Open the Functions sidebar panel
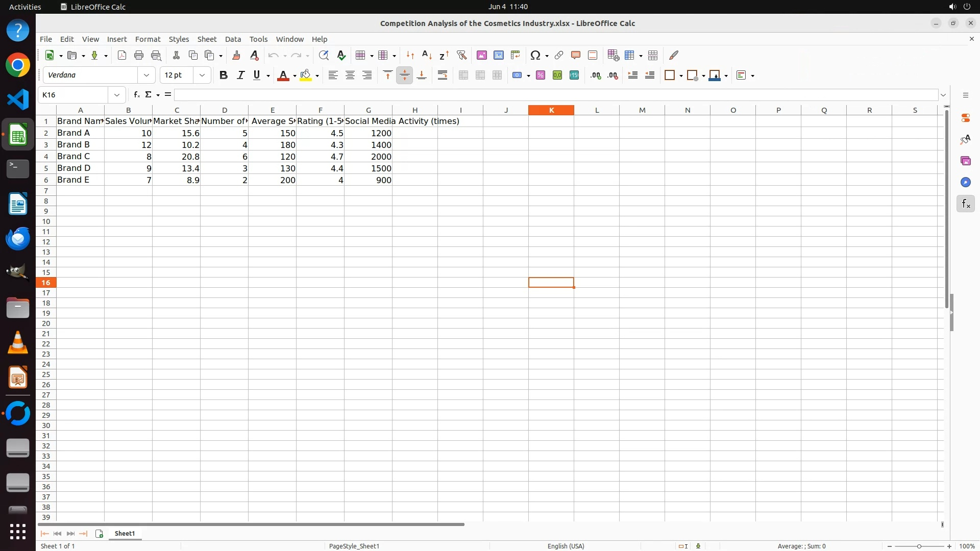980x551 pixels. pos(965,204)
